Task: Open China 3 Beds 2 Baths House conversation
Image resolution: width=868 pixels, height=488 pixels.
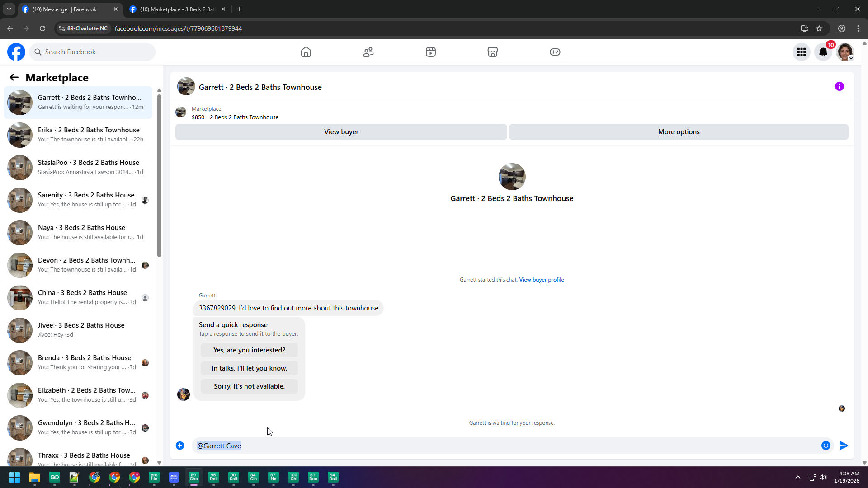Action: coord(78,298)
